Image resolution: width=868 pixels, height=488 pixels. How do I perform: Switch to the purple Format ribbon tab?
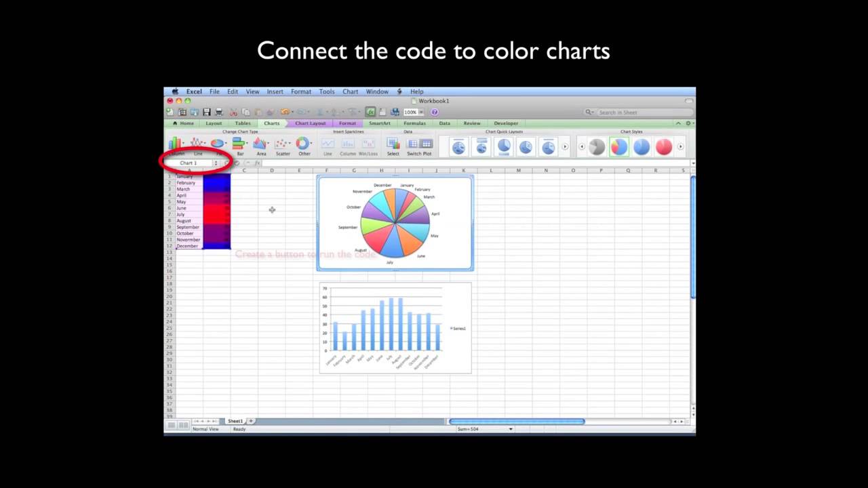(347, 123)
